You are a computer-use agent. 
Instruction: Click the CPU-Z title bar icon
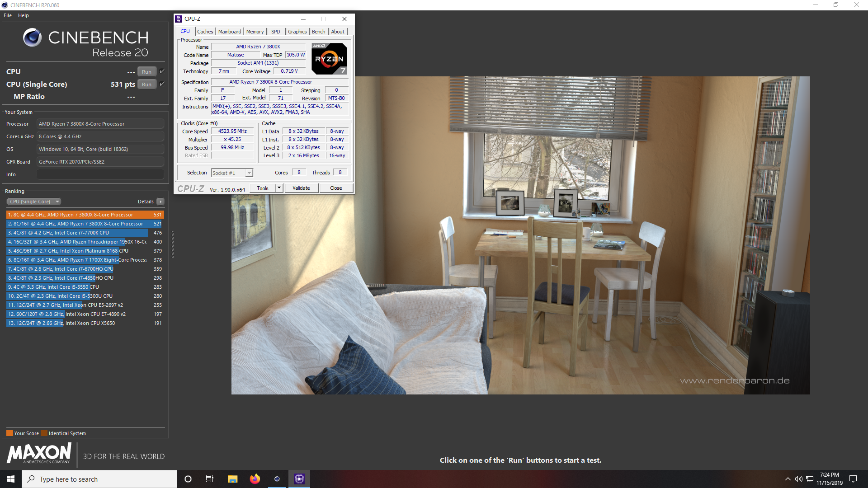(179, 19)
